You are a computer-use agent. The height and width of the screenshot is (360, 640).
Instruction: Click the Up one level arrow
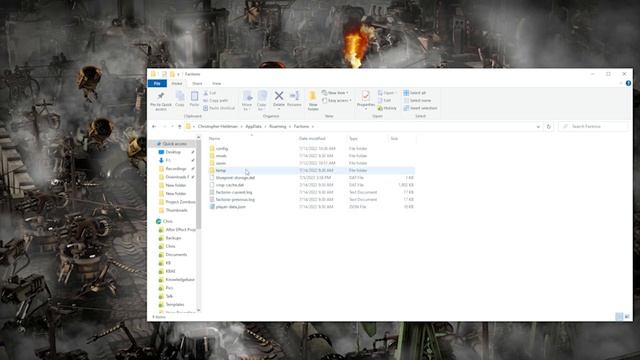[x=179, y=127]
